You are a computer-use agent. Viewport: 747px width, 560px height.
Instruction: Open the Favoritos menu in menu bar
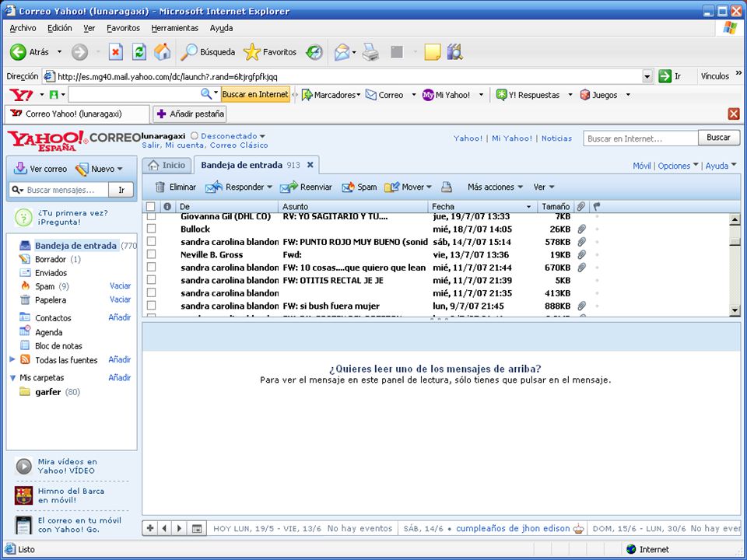click(123, 28)
